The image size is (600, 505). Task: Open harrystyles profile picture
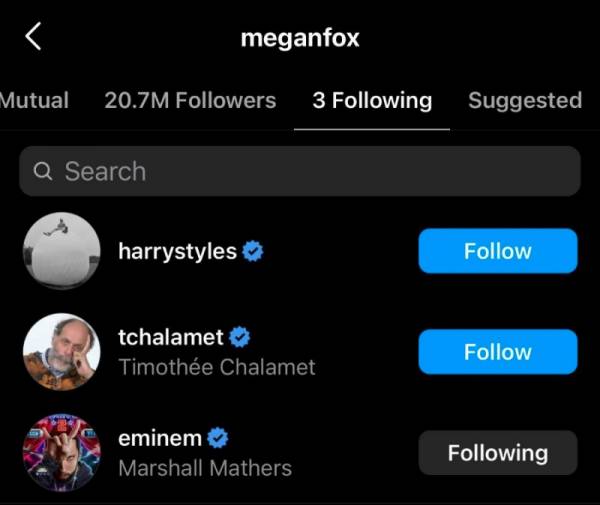click(x=62, y=251)
